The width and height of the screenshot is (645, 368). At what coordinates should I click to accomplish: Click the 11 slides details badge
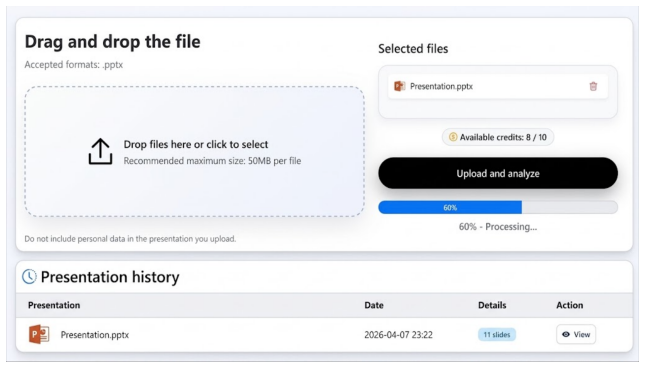point(497,335)
